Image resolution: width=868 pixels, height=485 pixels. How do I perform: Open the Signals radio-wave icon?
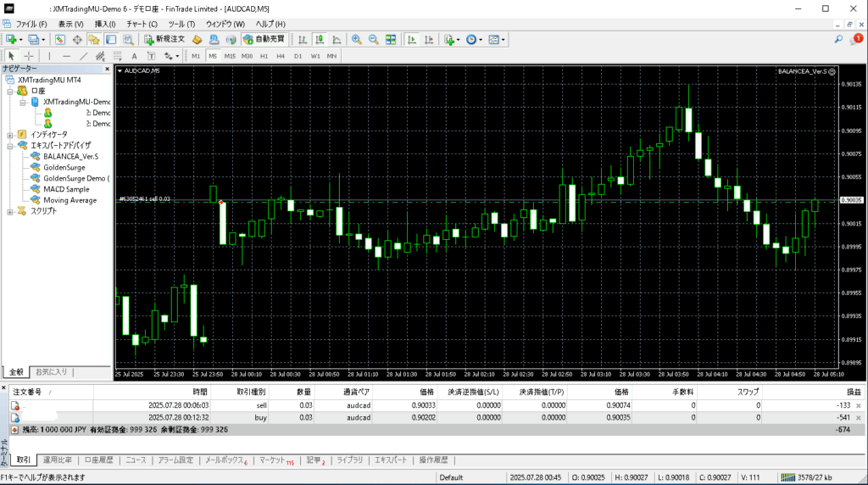[231, 39]
